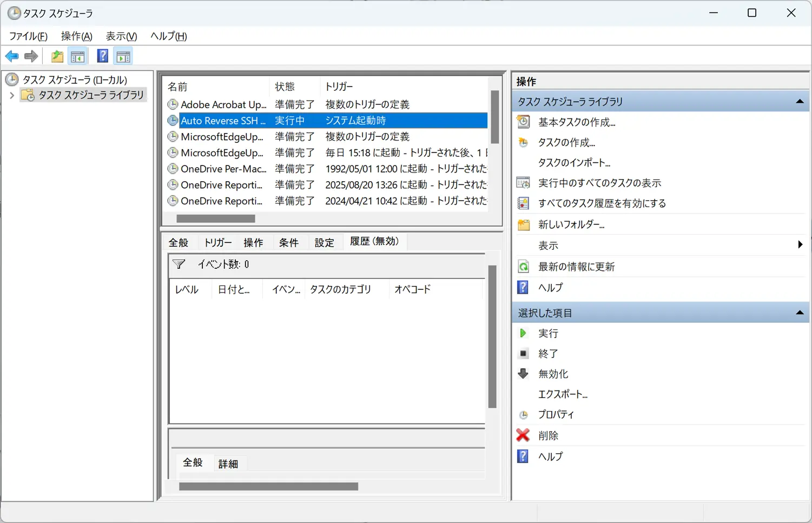The image size is (812, 523).
Task: Expand the タスク スケジューラ ライブラリ tree node
Action: click(12, 95)
